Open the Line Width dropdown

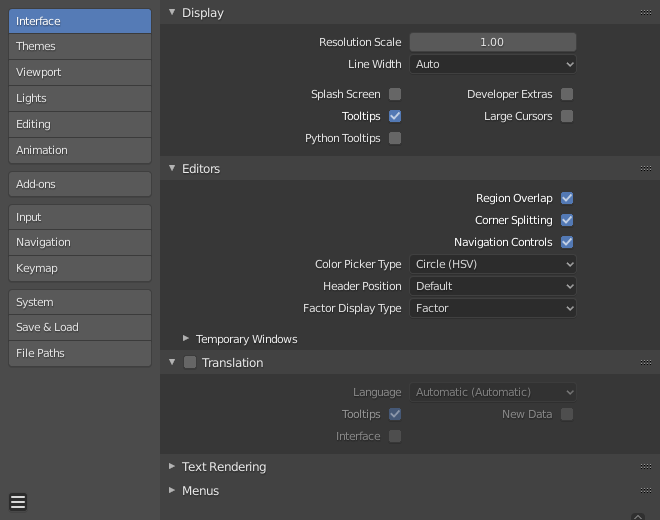pos(493,64)
